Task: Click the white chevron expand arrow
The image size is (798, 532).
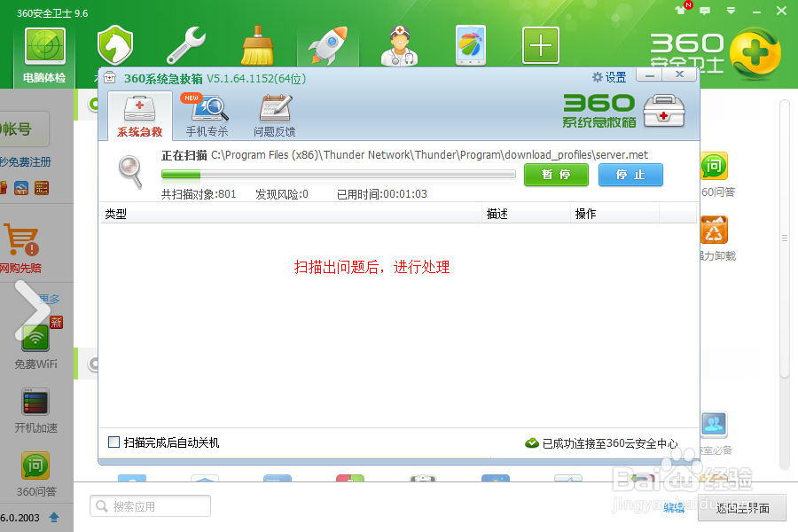Action: click(33, 310)
